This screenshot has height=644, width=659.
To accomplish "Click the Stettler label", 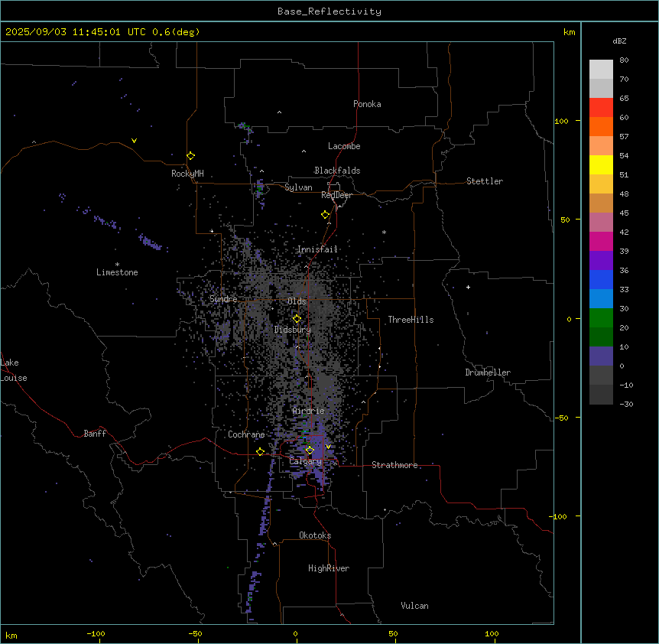I will pyautogui.click(x=485, y=181).
